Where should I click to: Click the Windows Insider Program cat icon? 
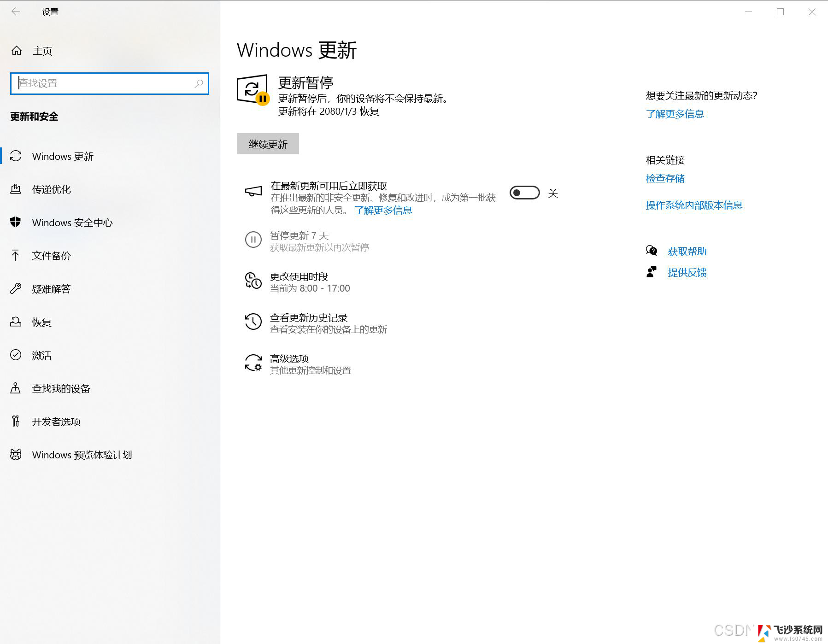click(x=16, y=455)
